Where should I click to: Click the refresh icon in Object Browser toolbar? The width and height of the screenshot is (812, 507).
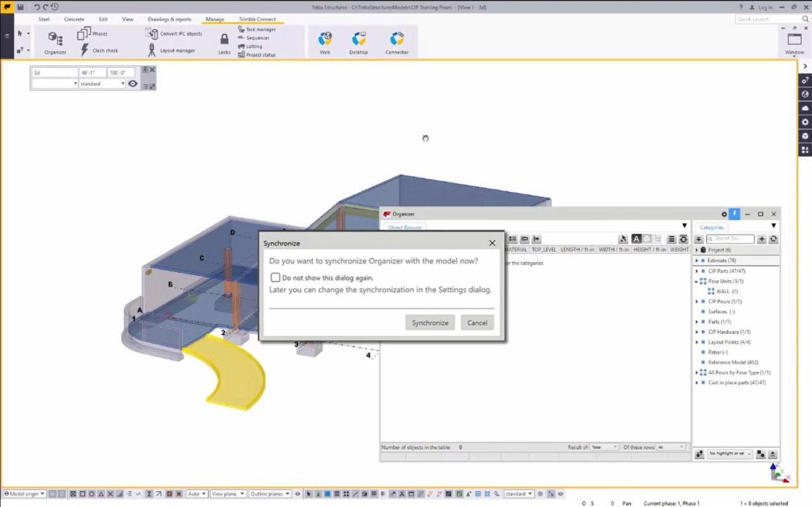[683, 239]
